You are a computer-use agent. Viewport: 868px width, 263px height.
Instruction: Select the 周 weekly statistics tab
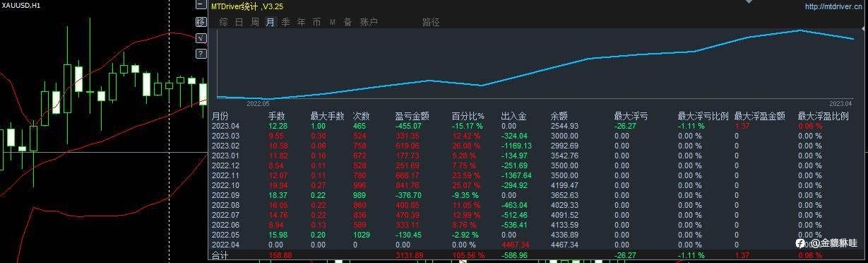254,22
